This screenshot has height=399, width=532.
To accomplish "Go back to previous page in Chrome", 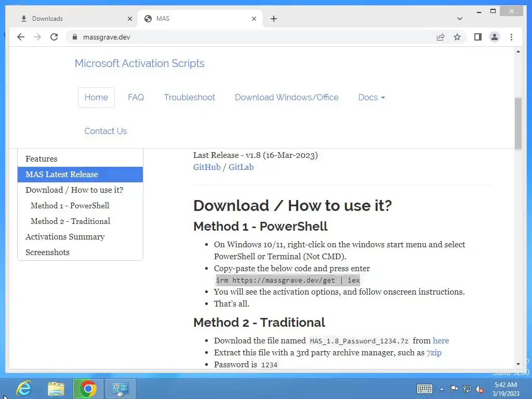I will point(21,37).
